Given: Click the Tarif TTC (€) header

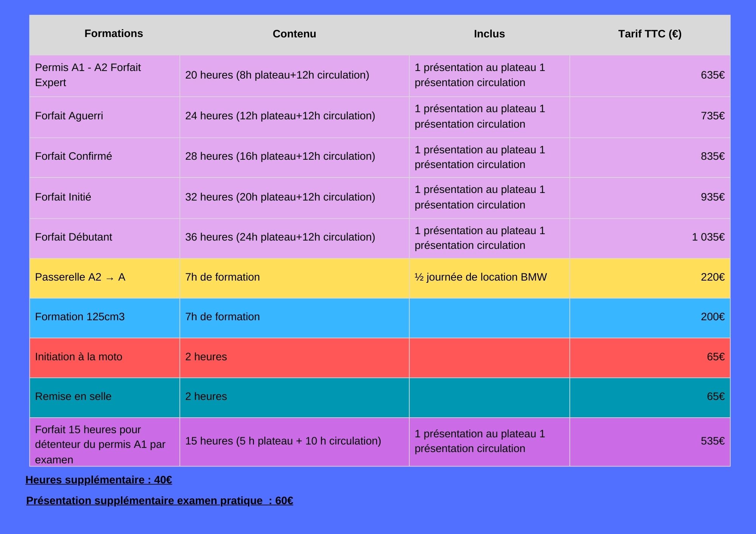Looking at the screenshot, I should 649,34.
